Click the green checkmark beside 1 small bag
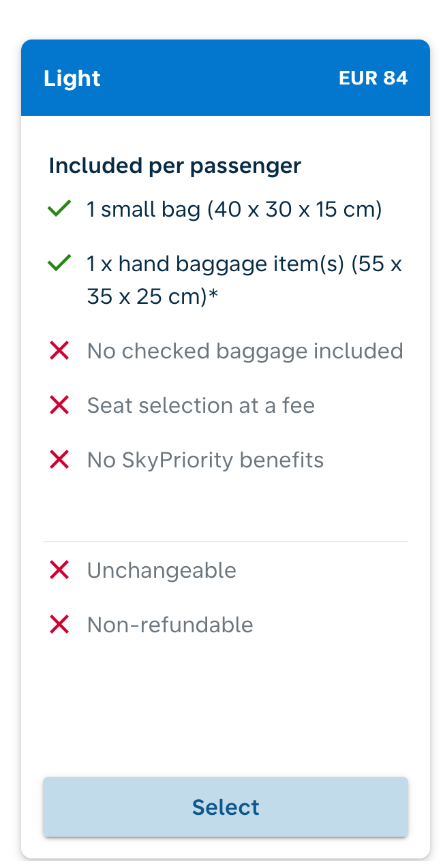The image size is (443, 868). tap(60, 209)
